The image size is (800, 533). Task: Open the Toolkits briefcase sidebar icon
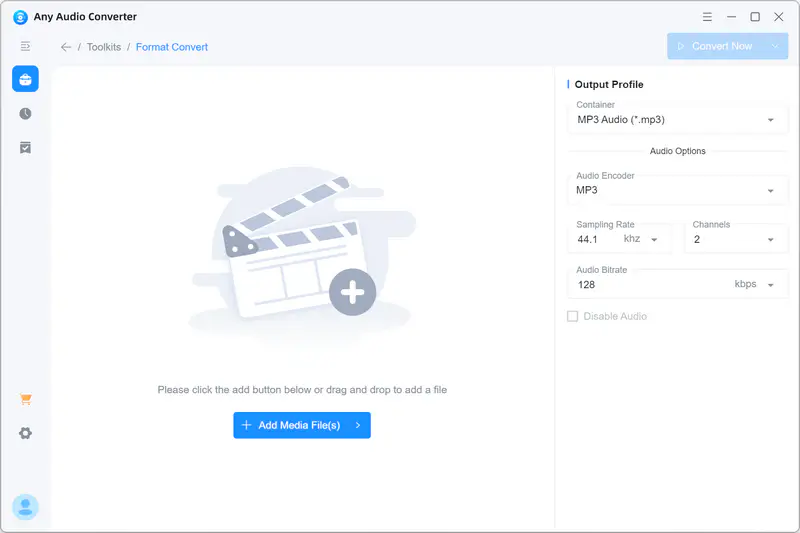point(25,79)
